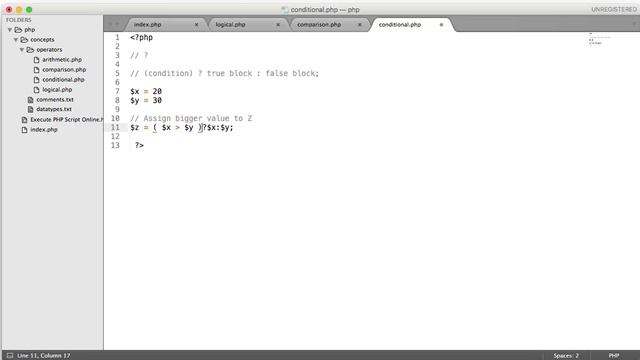
Task: Click the sidebar index.php file icon
Action: click(24, 130)
